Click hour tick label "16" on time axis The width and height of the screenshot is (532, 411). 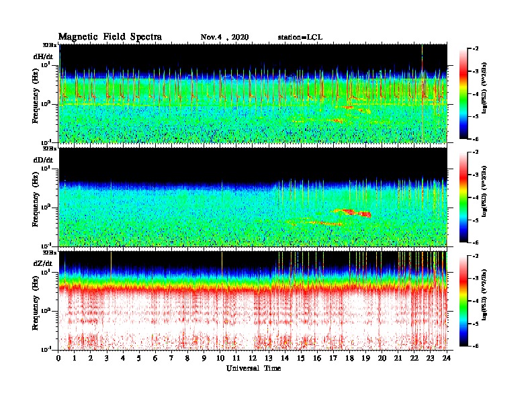(317, 358)
